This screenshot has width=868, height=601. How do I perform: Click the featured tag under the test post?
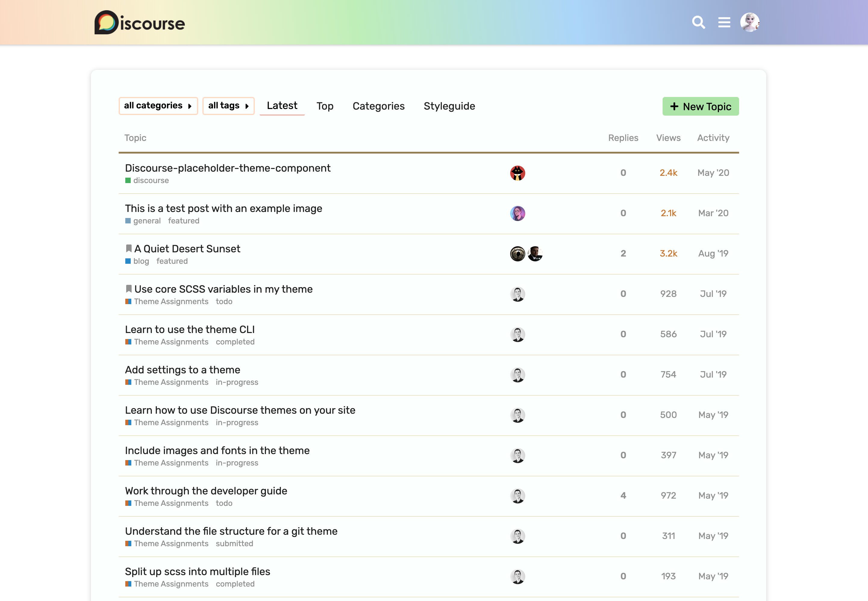pyautogui.click(x=183, y=221)
